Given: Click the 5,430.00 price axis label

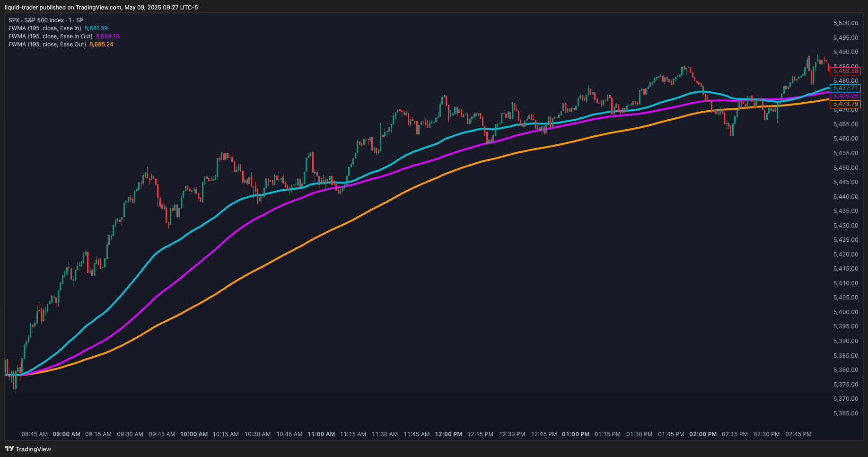Looking at the screenshot, I should click(x=846, y=226).
